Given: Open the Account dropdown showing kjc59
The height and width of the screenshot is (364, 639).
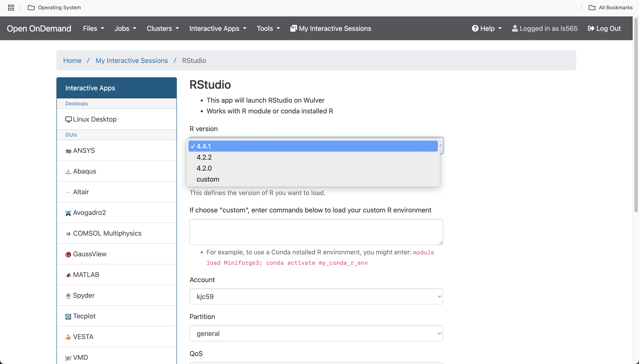Looking at the screenshot, I should click(316, 296).
